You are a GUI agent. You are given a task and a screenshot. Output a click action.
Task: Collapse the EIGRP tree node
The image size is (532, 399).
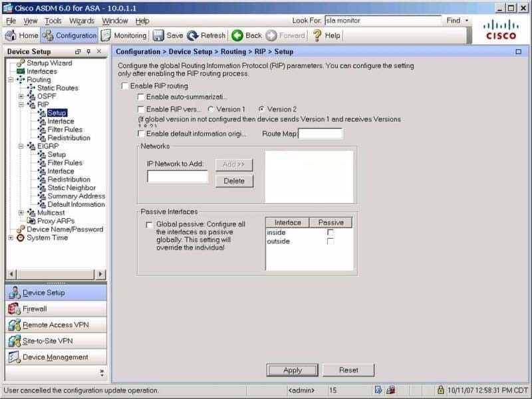point(21,146)
